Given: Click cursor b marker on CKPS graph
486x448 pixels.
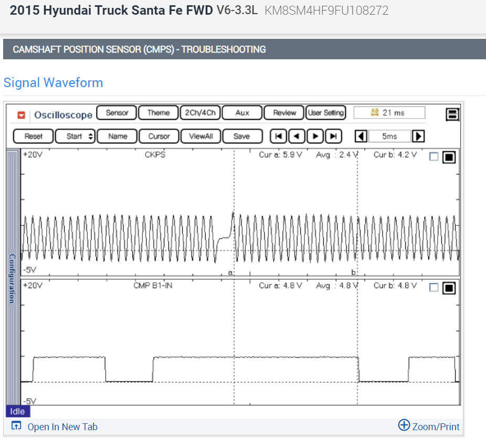Looking at the screenshot, I should pyautogui.click(x=353, y=272).
